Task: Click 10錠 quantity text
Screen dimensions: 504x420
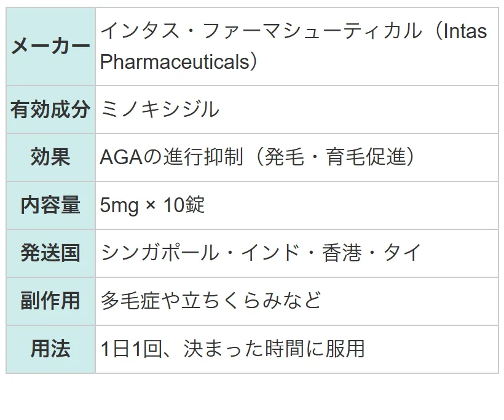Action: [184, 205]
